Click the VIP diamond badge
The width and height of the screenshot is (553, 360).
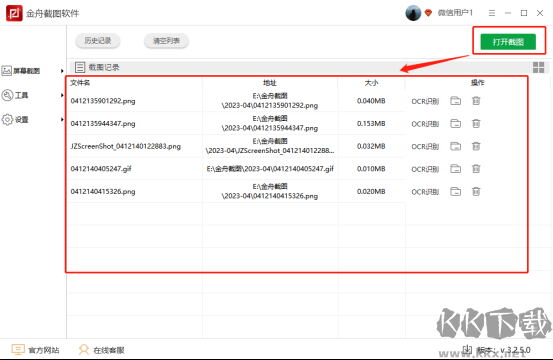[429, 13]
